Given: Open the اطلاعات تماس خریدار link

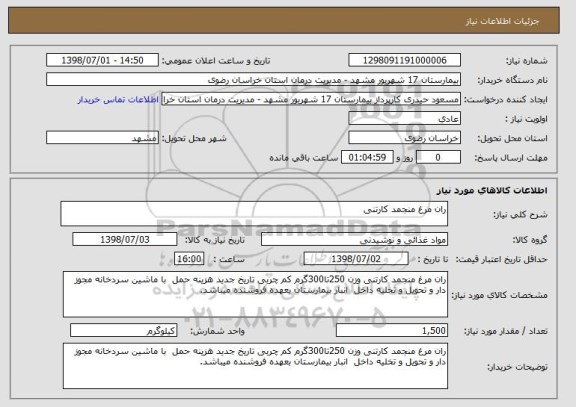Looking at the screenshot, I should [118, 100].
